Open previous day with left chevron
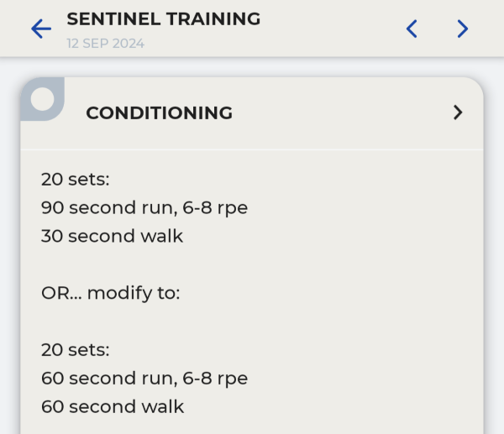The image size is (504, 434). point(412,29)
